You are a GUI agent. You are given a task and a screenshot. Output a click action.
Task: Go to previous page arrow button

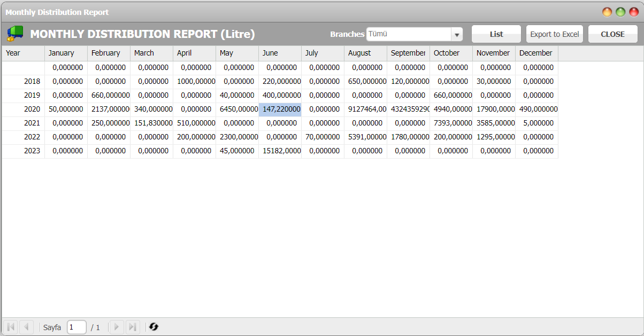click(27, 327)
